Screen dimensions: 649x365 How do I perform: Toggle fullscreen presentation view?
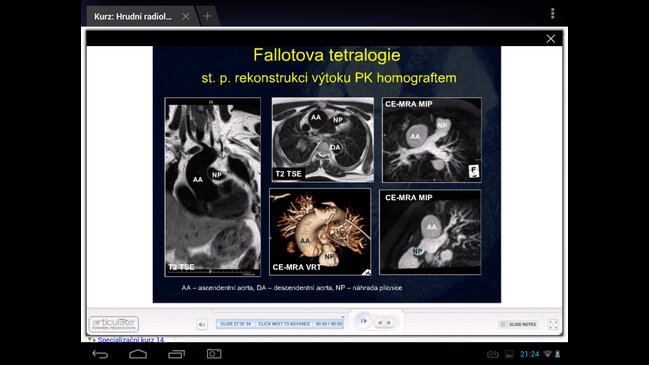[x=553, y=324]
